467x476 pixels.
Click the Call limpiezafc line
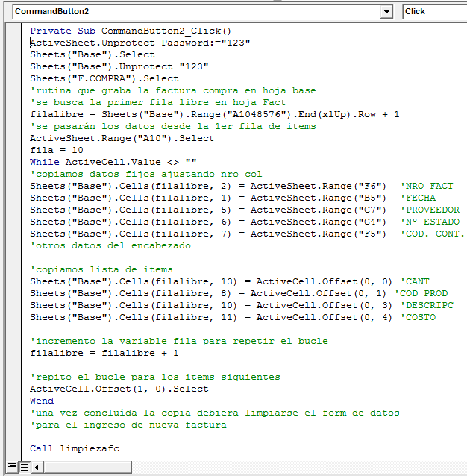pos(74,448)
